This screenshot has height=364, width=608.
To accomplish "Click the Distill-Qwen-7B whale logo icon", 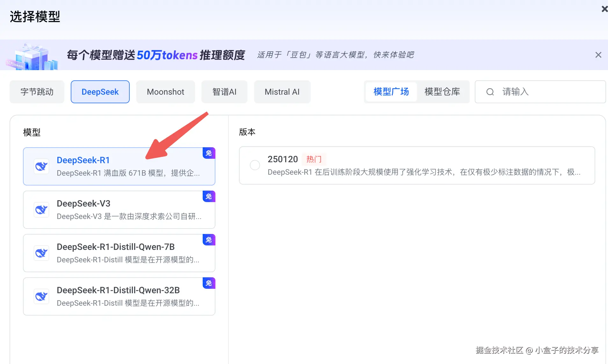I will (41, 253).
